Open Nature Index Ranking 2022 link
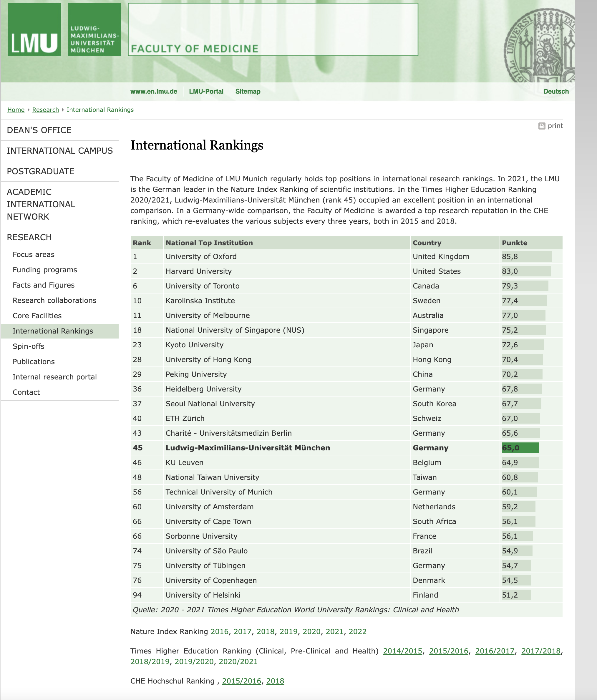Screen dimensions: 597x700 357,632
